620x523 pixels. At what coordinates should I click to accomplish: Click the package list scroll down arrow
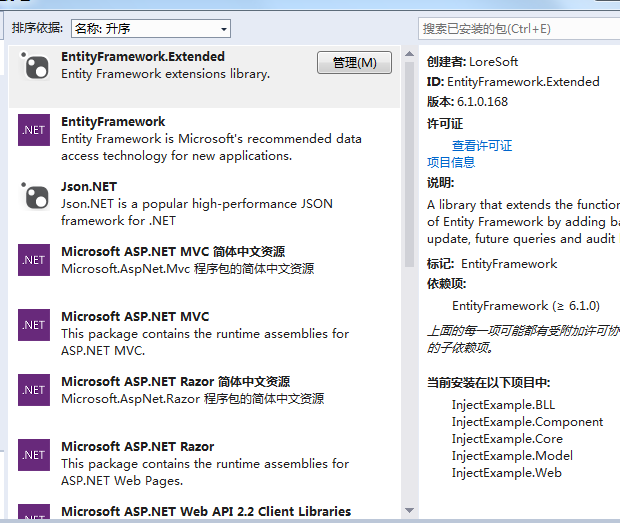coord(409,510)
